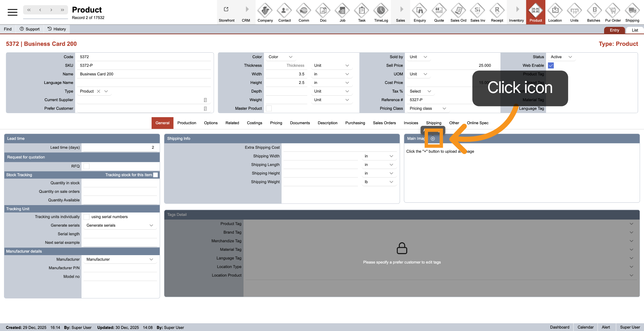Switch to the Production tab
This screenshot has width=644, height=331.
click(x=186, y=123)
